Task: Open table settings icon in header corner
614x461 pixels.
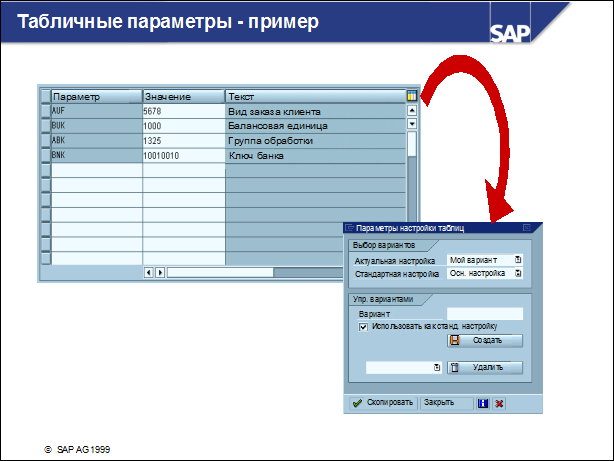Action: pos(411,96)
